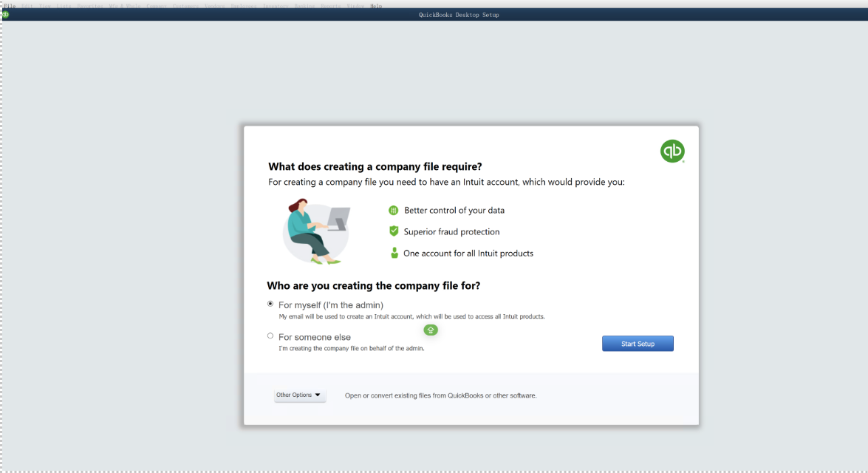Open the File menu
Screen dimensions: 868x473
point(10,6)
